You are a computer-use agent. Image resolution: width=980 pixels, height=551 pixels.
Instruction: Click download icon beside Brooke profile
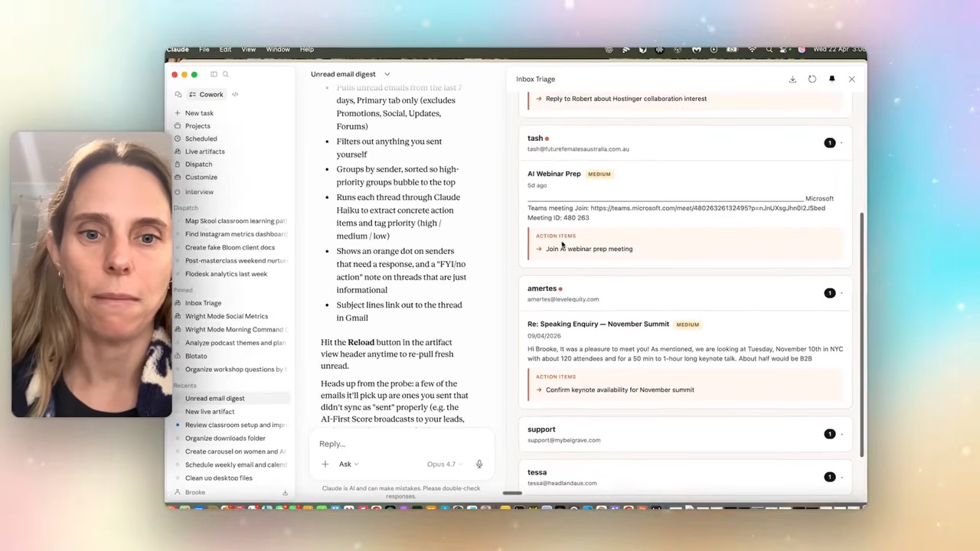click(x=285, y=493)
